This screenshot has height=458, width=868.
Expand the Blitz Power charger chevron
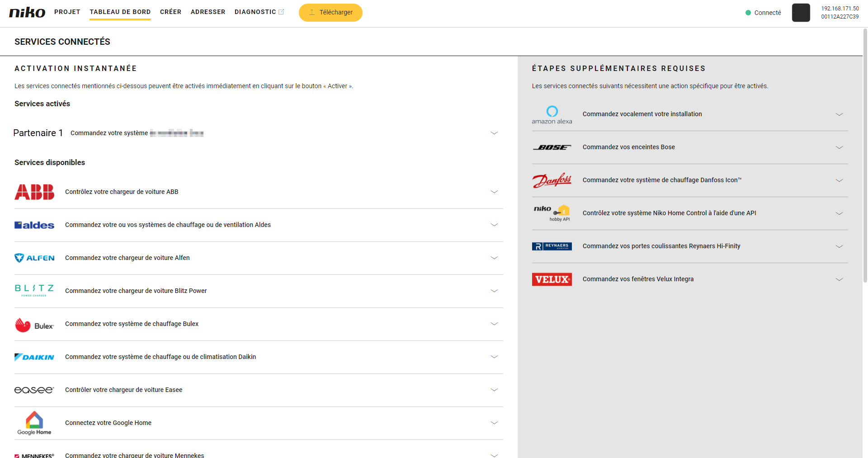494,291
